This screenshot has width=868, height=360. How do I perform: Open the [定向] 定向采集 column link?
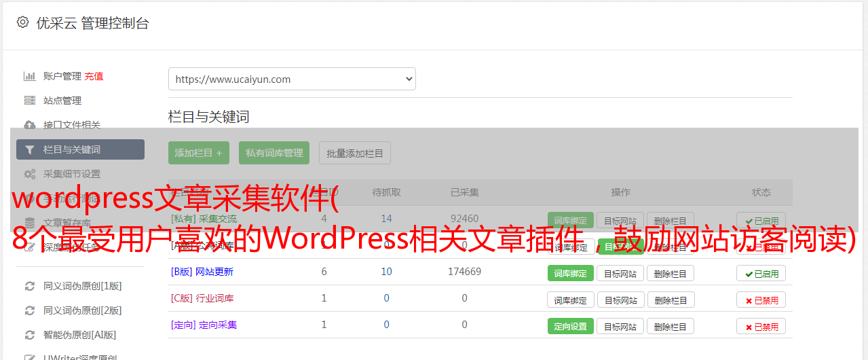click(204, 325)
